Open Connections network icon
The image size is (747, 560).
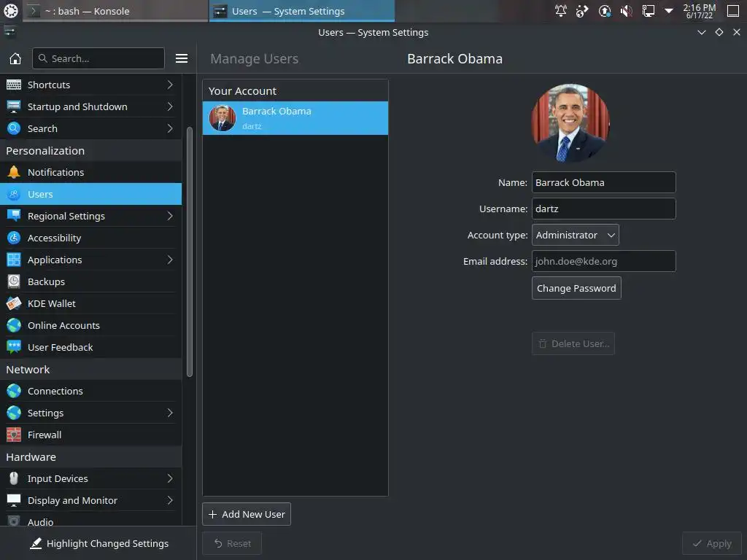[14, 391]
